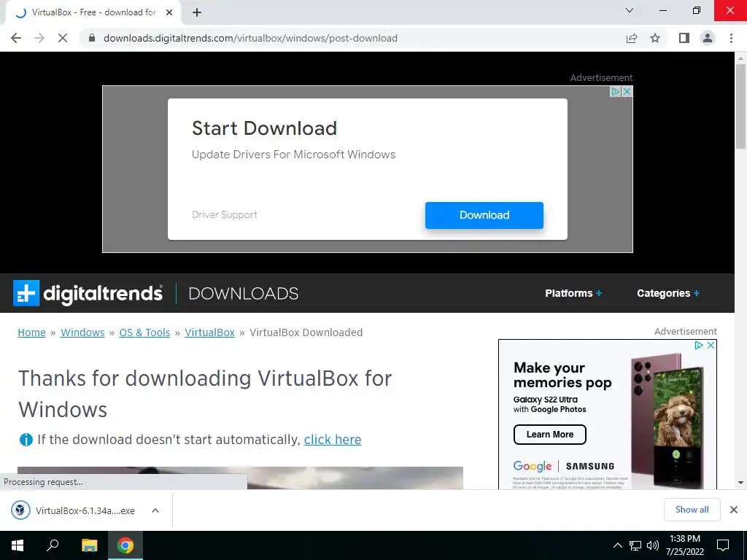Close the downloads bar
Screen dimensions: 747x560
pyautogui.click(x=734, y=510)
